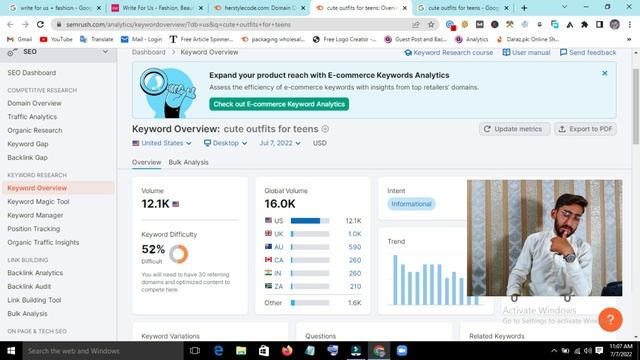The height and width of the screenshot is (360, 640).
Task: Click the share page icon in address bar
Action: [x=416, y=24]
